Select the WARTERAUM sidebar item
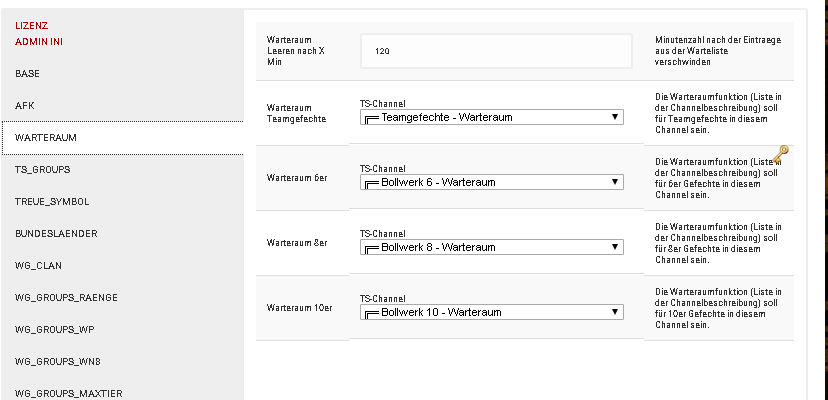 click(123, 138)
